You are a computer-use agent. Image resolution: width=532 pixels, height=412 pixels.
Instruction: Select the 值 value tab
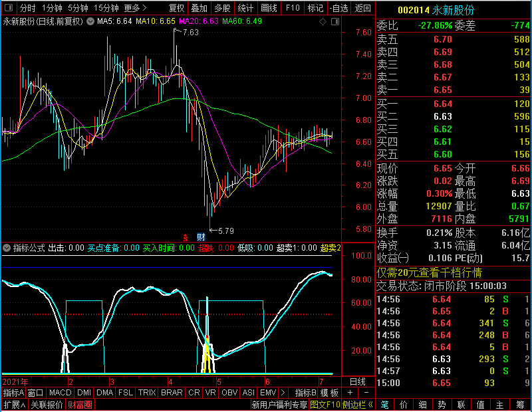[480, 405]
